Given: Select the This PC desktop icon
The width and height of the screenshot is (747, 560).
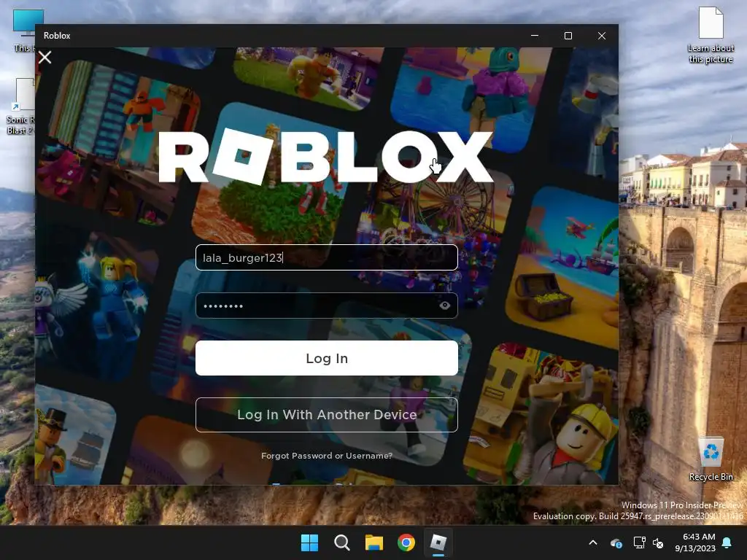Looking at the screenshot, I should coord(23,31).
